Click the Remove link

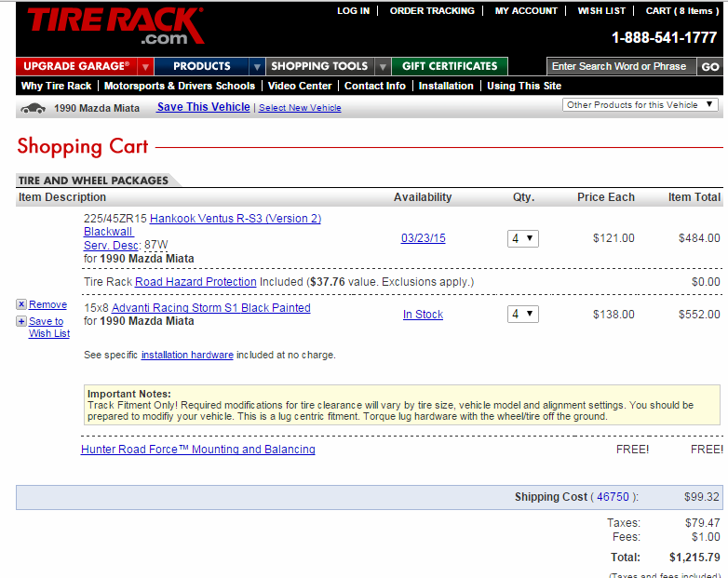[x=47, y=304]
